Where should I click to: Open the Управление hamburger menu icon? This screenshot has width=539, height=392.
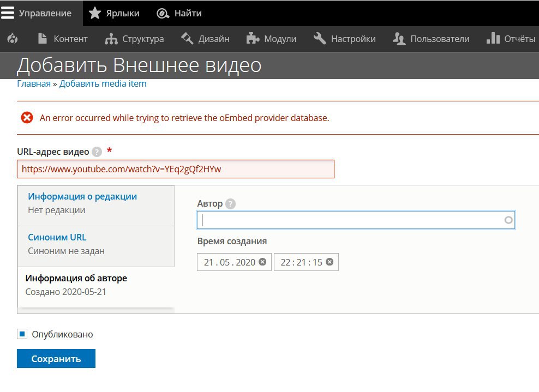(x=8, y=13)
